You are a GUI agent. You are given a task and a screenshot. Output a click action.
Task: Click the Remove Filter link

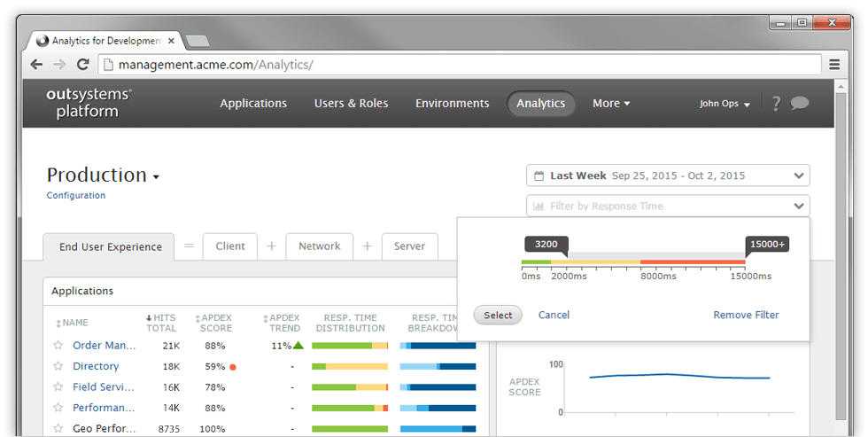pos(746,315)
